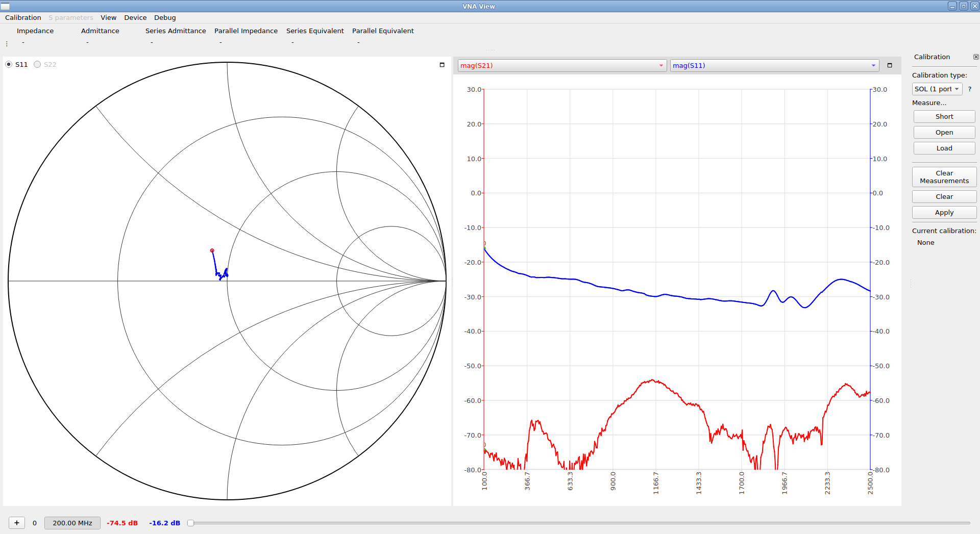Open the View menu
This screenshot has width=980, height=534.
point(108,17)
